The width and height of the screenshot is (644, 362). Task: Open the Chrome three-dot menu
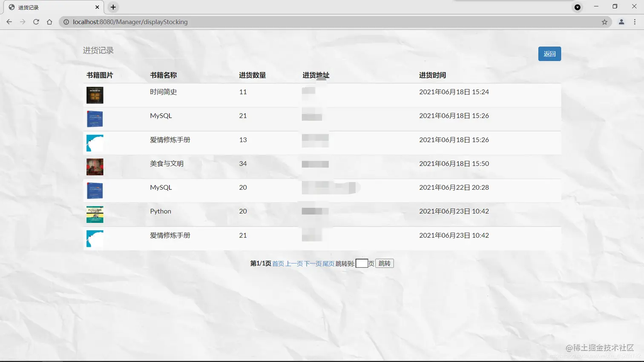(x=635, y=22)
